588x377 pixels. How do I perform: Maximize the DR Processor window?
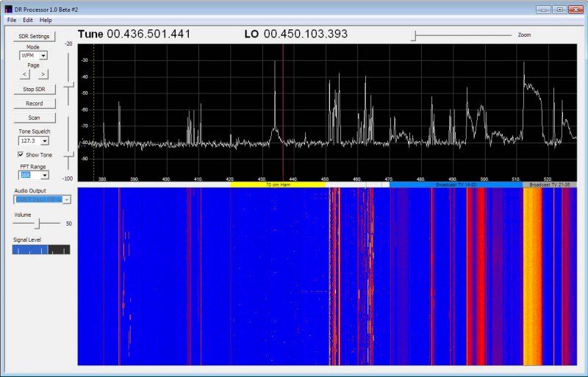click(x=559, y=10)
